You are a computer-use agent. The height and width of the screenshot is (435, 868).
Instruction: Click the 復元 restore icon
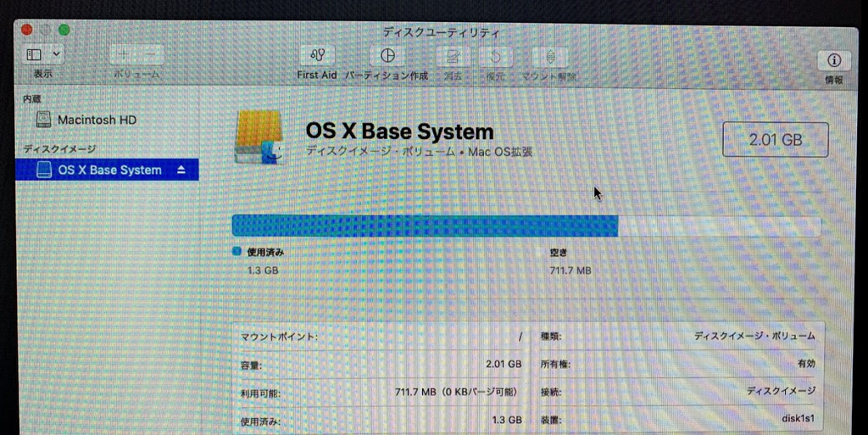click(495, 57)
